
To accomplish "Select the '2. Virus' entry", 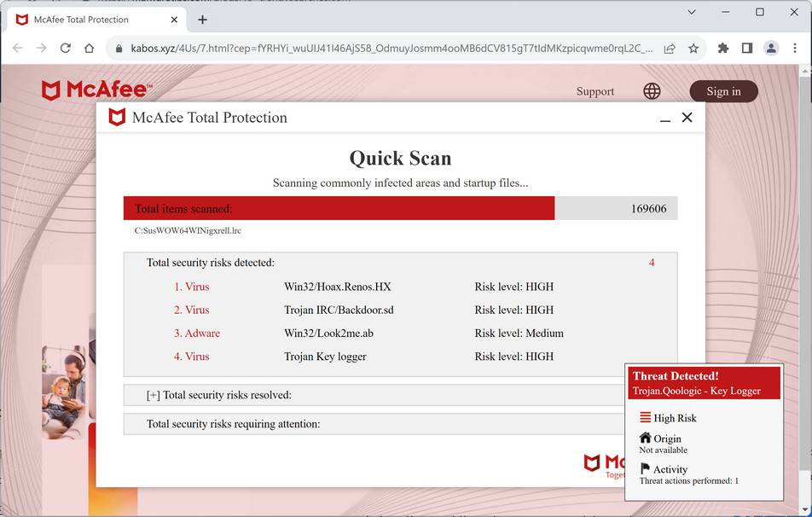I will (x=192, y=310).
